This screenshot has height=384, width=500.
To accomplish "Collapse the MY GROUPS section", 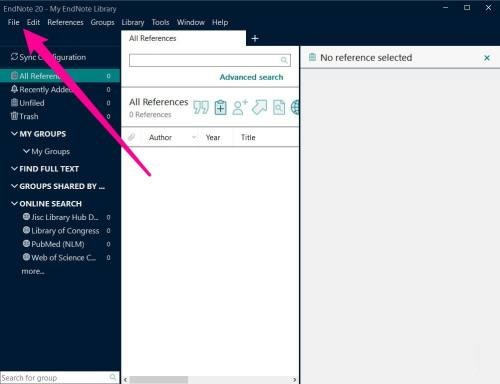I will coord(14,134).
